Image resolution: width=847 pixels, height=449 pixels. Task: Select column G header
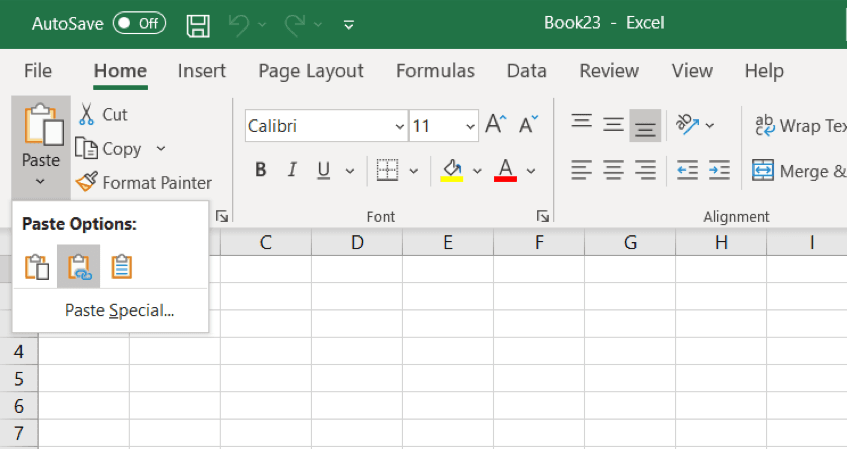point(630,242)
